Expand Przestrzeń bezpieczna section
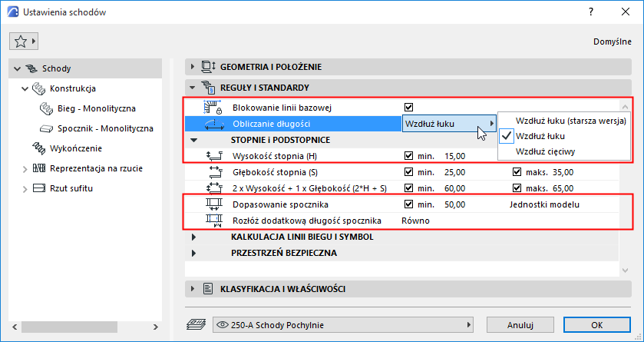 click(194, 253)
